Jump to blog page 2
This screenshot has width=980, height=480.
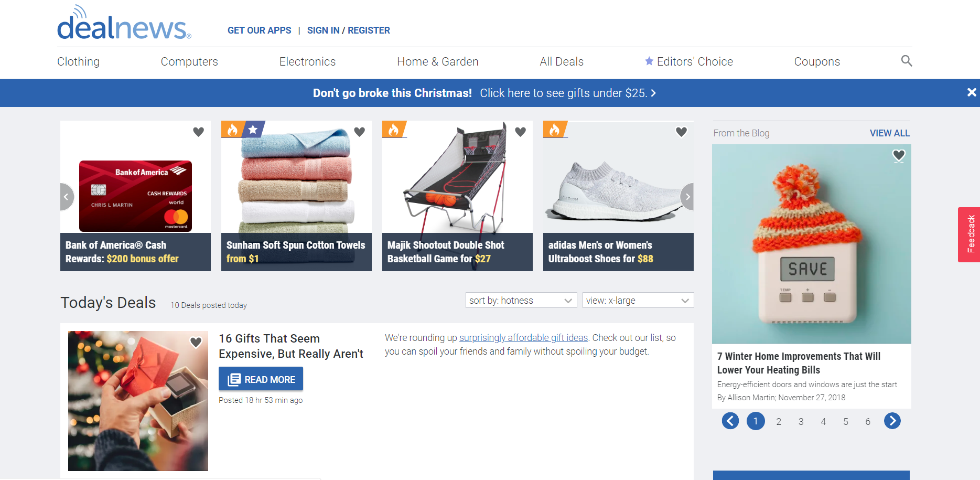[779, 421]
